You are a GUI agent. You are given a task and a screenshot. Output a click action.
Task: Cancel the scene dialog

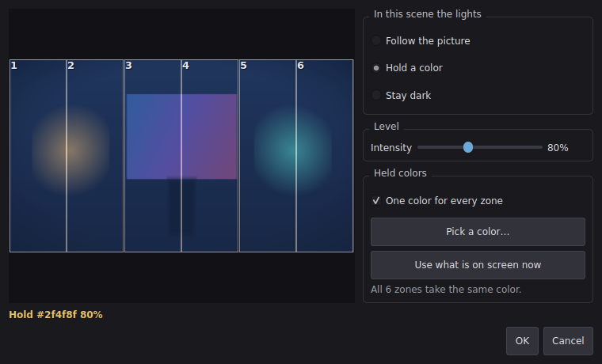coord(568,341)
